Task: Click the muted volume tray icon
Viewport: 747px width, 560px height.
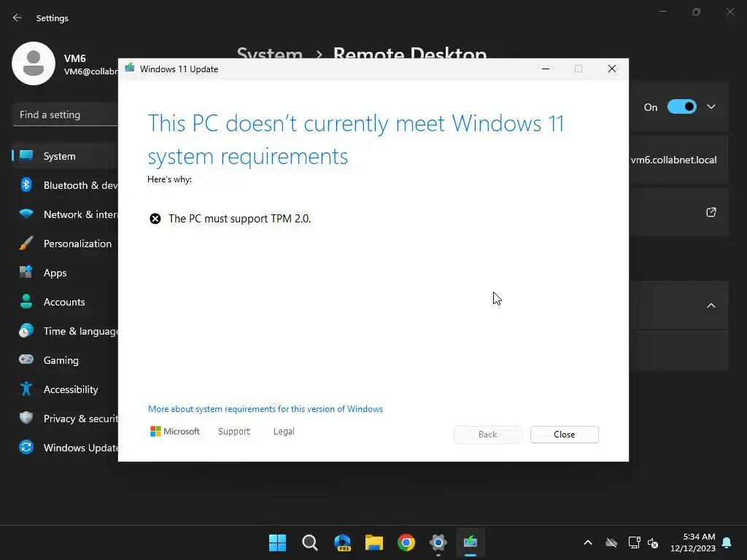Action: coord(653,542)
